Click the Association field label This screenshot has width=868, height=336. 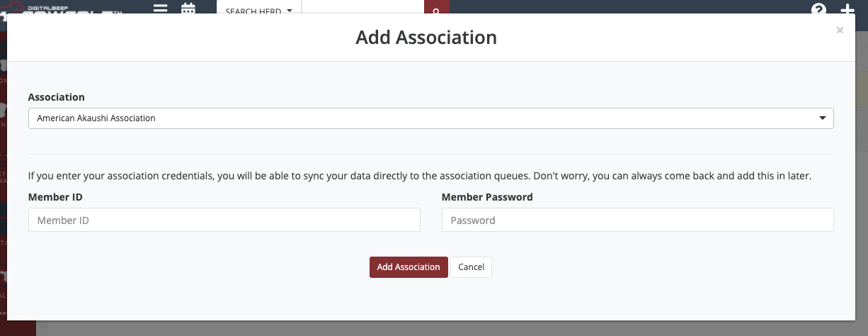point(56,97)
